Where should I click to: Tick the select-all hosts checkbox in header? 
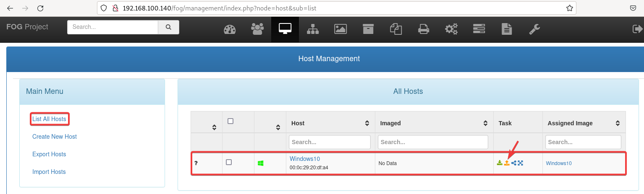(230, 121)
